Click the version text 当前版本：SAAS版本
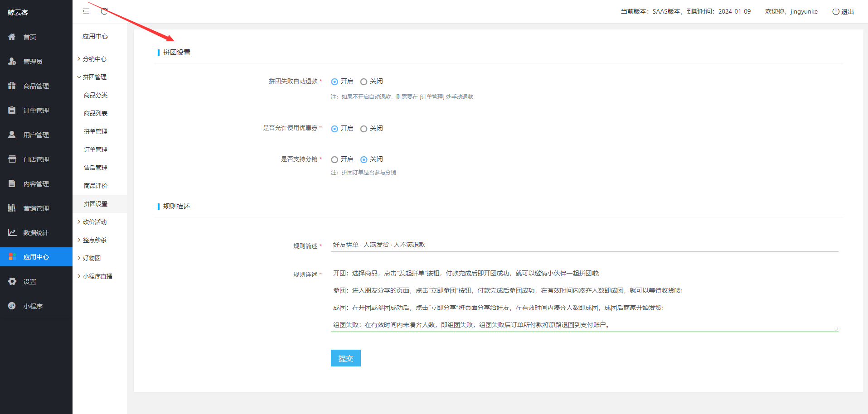The height and width of the screenshot is (414, 868). 651,11
